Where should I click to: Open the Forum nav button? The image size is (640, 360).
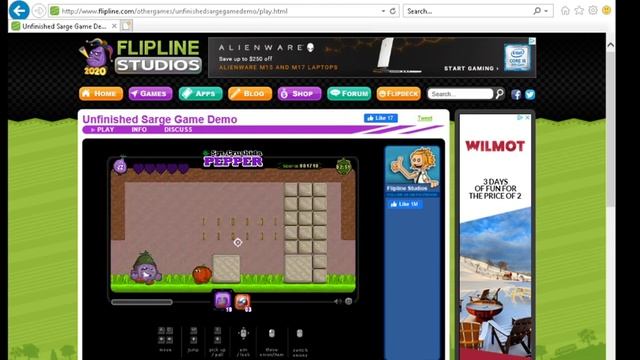[349, 93]
